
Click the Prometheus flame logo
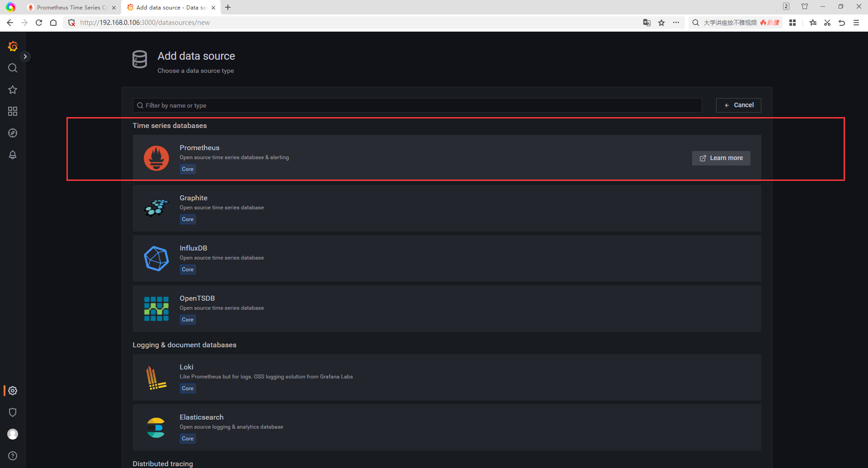tap(156, 158)
